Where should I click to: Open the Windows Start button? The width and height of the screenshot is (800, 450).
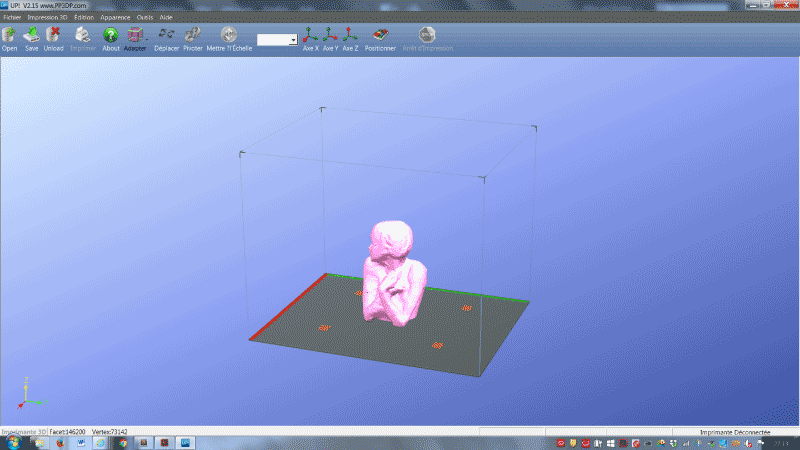tap(13, 442)
